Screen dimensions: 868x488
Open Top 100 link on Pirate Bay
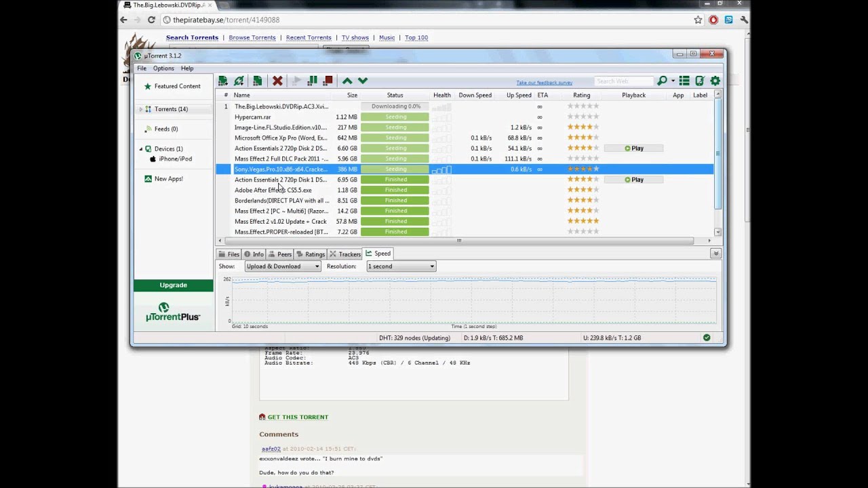[x=416, y=38]
